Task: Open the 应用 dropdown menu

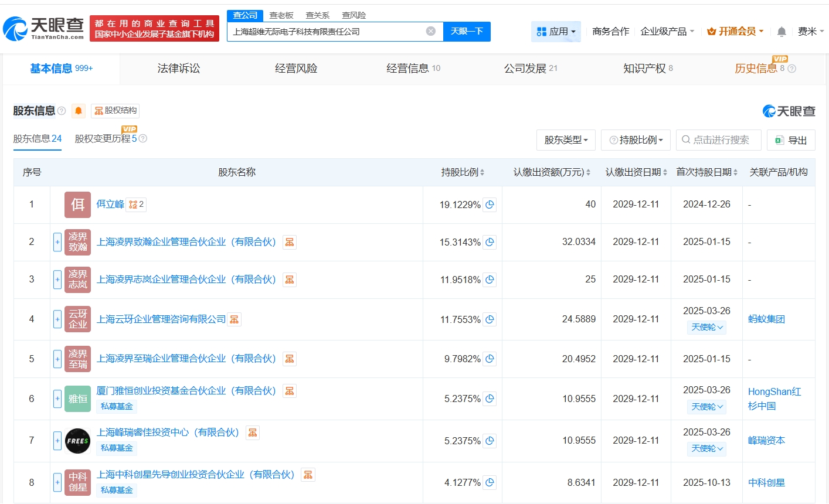Action: pyautogui.click(x=556, y=32)
